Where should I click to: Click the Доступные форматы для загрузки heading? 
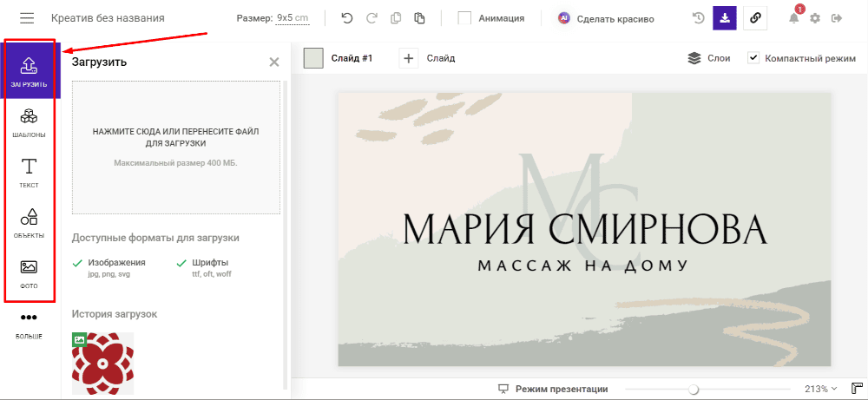[155, 238]
